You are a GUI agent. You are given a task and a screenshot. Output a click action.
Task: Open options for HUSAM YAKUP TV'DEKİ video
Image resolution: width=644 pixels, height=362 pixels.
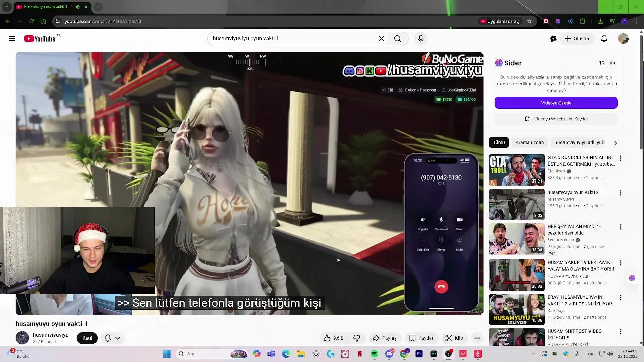[x=620, y=263]
